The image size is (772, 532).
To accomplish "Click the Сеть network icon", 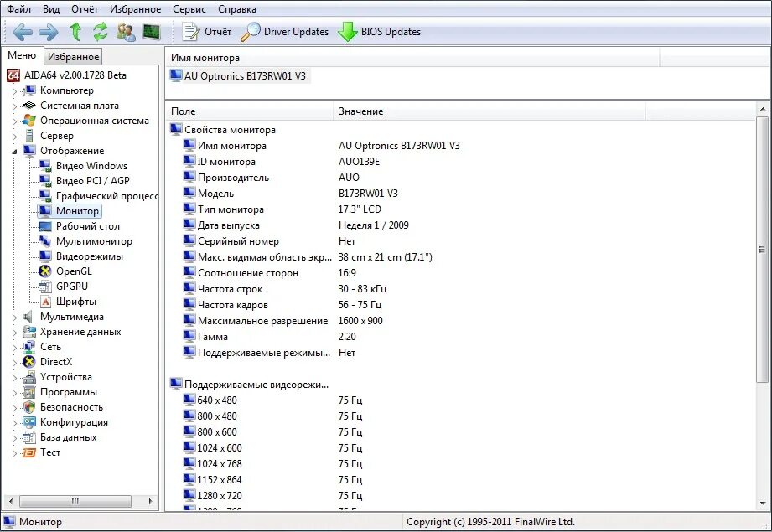I will [x=29, y=347].
